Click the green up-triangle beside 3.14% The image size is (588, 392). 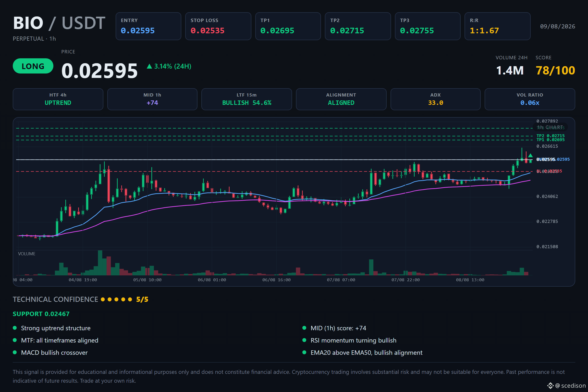[x=149, y=66]
